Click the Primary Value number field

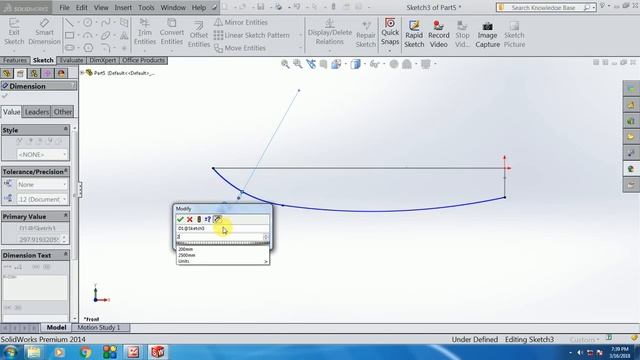39,240
